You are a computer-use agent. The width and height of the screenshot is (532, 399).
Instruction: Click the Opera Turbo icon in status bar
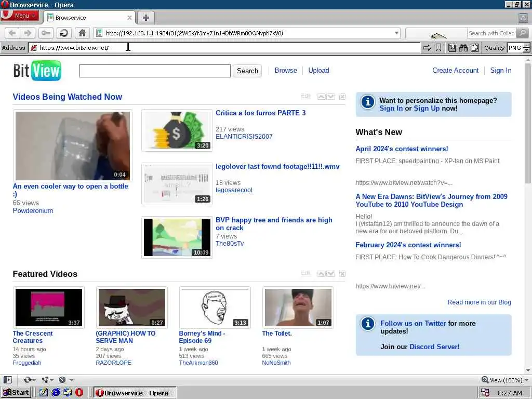pyautogui.click(x=62, y=380)
